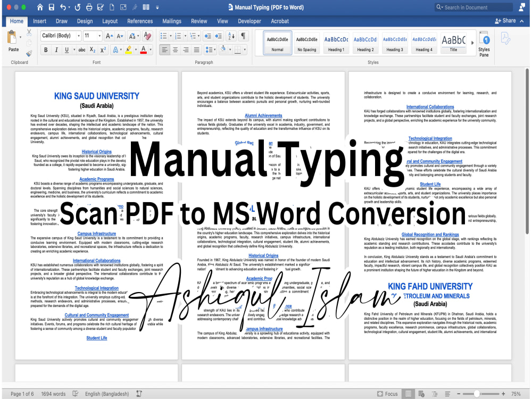Screen dimensions: 532x399
Task: Apply subscript formatting
Action: (x=93, y=50)
